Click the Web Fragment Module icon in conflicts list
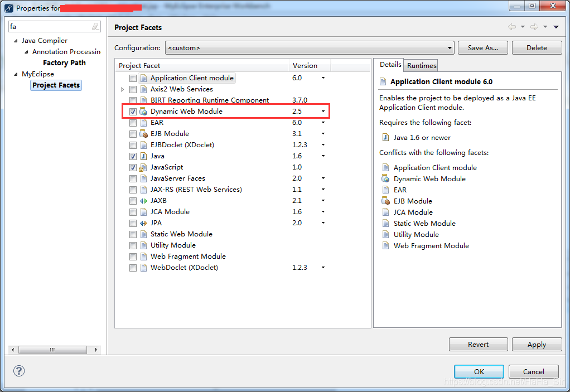Viewport: 570px width, 392px height. pyautogui.click(x=386, y=245)
